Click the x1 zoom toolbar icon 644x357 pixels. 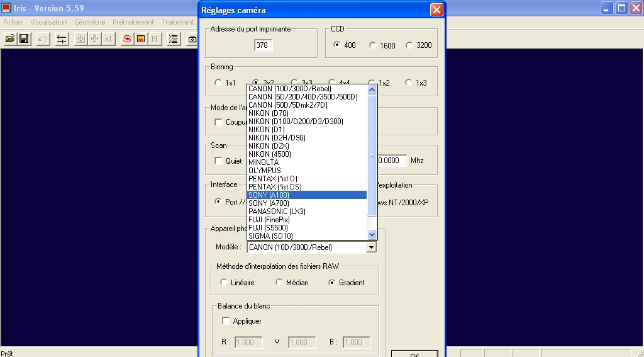(108, 38)
